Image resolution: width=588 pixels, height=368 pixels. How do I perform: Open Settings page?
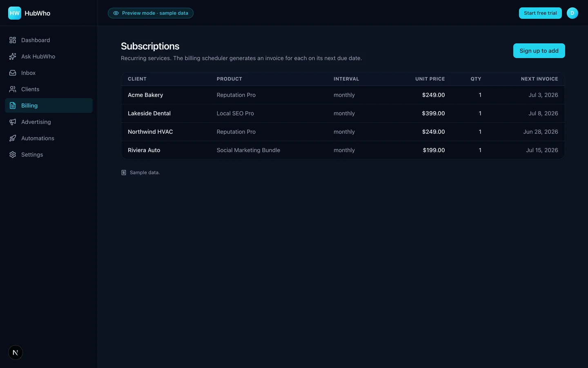[x=49, y=155]
